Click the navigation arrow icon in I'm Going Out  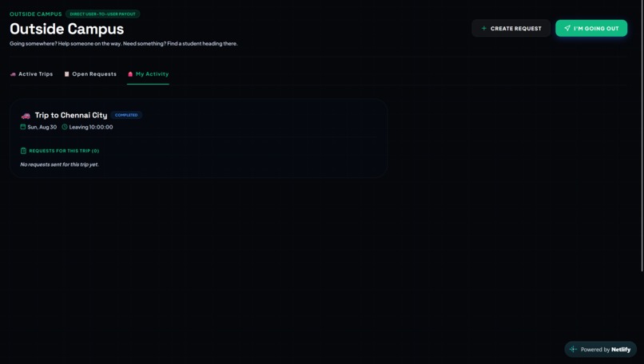point(567,28)
